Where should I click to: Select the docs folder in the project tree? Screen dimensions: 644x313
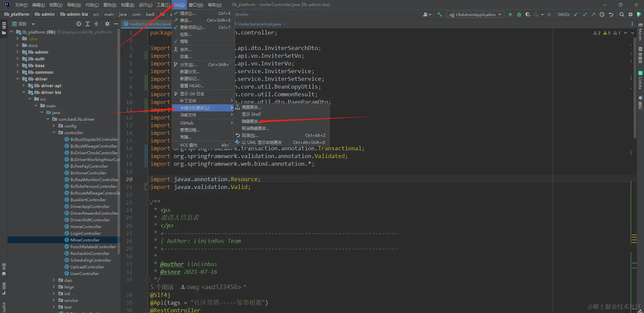[33, 45]
